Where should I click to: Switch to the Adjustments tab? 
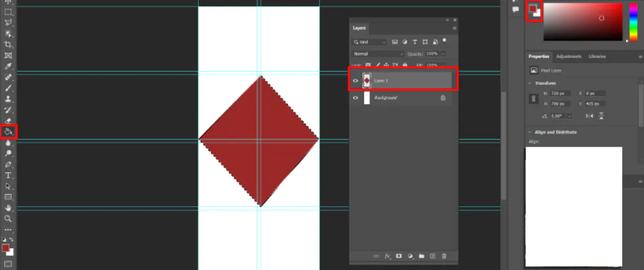coord(569,57)
